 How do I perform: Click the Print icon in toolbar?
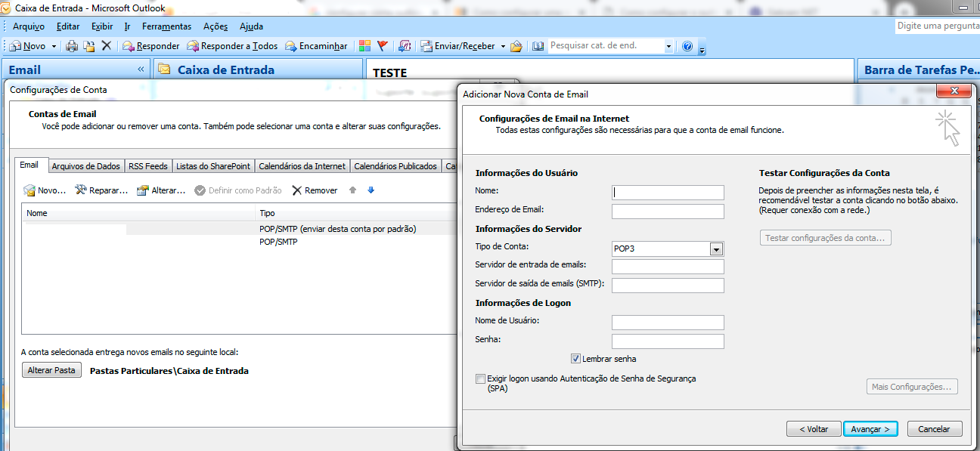pyautogui.click(x=72, y=46)
